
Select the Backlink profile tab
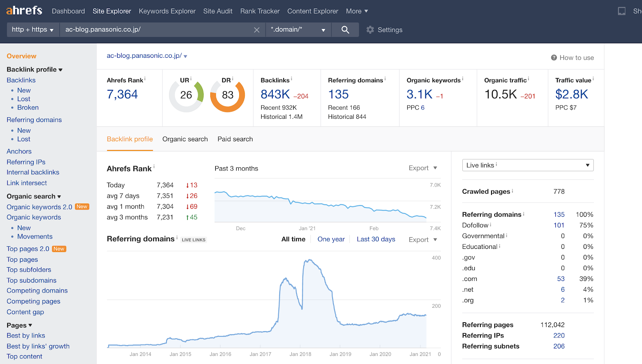tap(130, 139)
